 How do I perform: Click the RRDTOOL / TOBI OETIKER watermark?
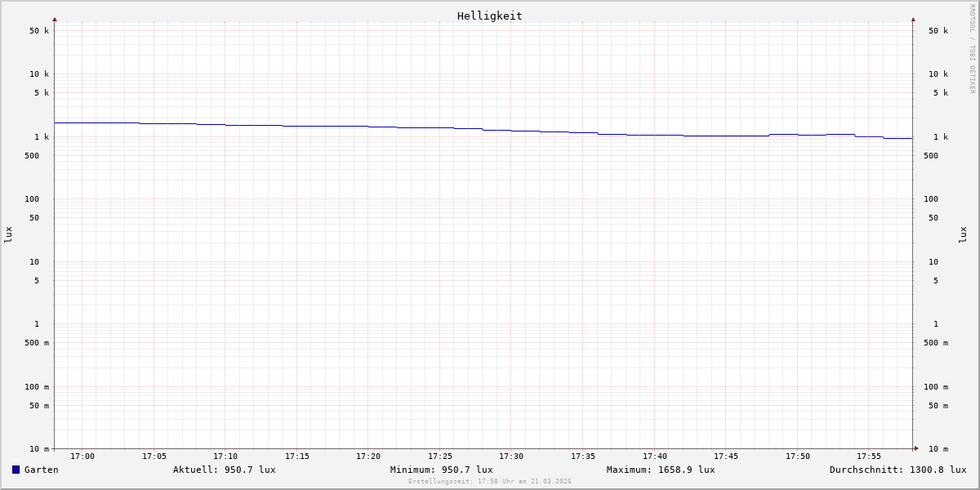972,48
